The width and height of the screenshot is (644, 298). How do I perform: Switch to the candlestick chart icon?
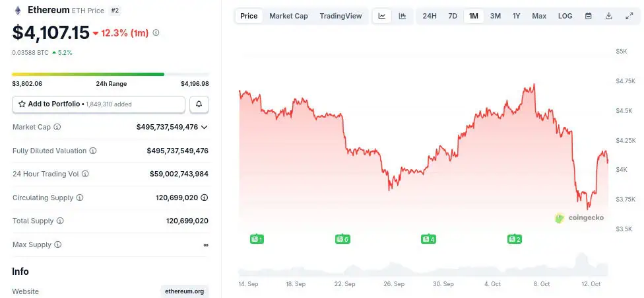402,16
